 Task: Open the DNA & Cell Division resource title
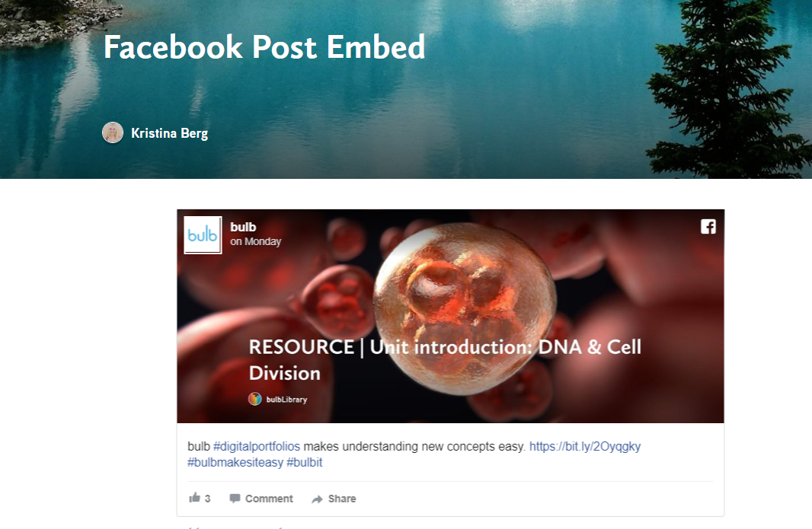point(445,360)
